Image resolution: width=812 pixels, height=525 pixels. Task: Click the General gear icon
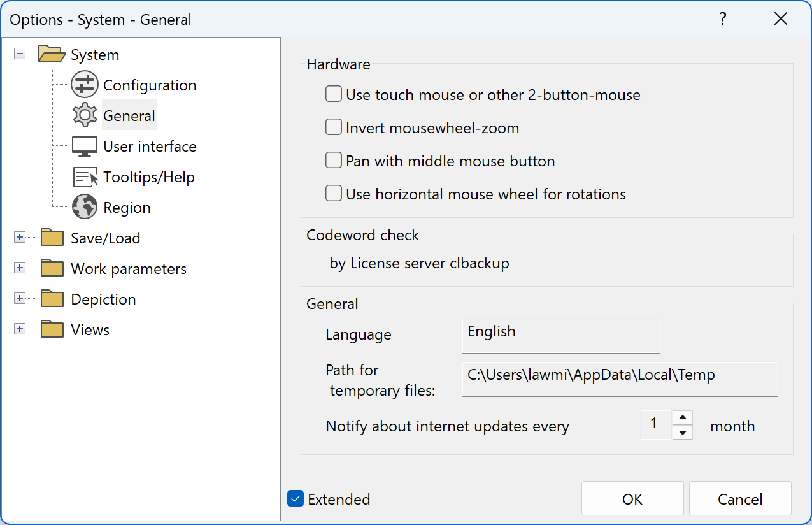[x=85, y=116]
